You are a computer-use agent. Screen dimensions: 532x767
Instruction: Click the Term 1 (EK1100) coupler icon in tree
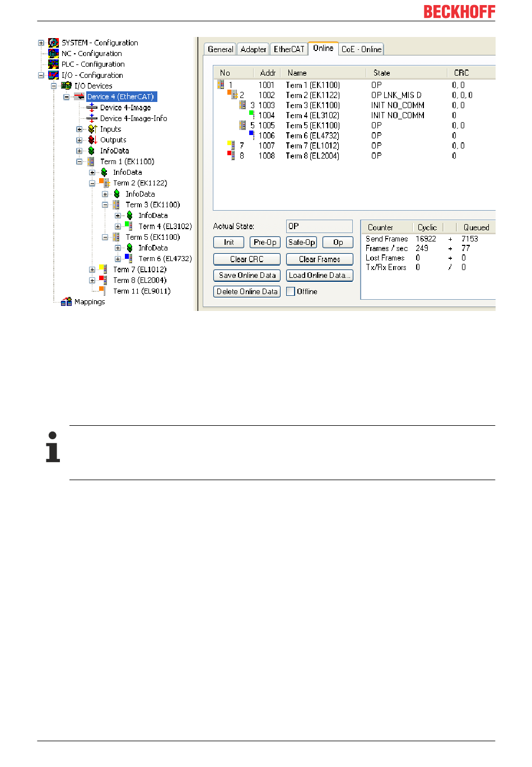91,161
